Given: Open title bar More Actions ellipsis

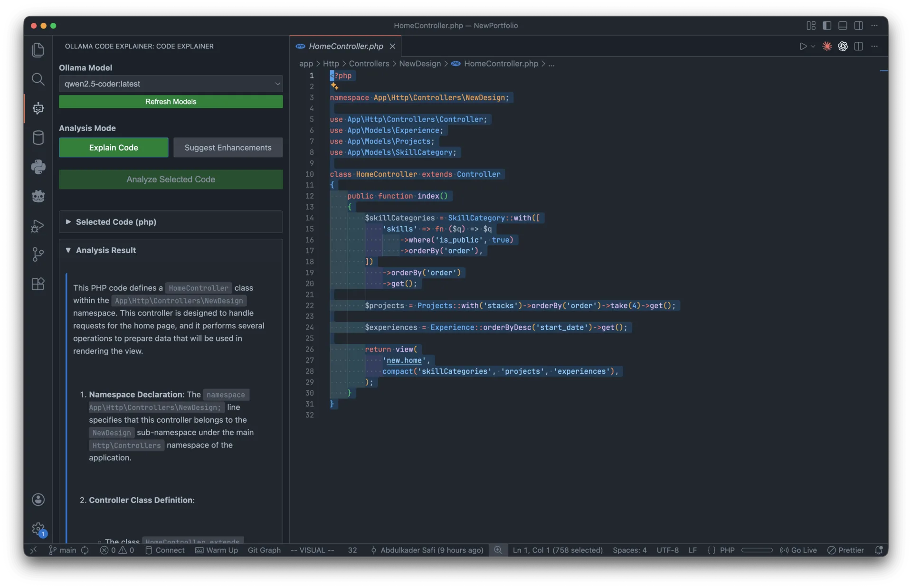Looking at the screenshot, I should [x=874, y=26].
